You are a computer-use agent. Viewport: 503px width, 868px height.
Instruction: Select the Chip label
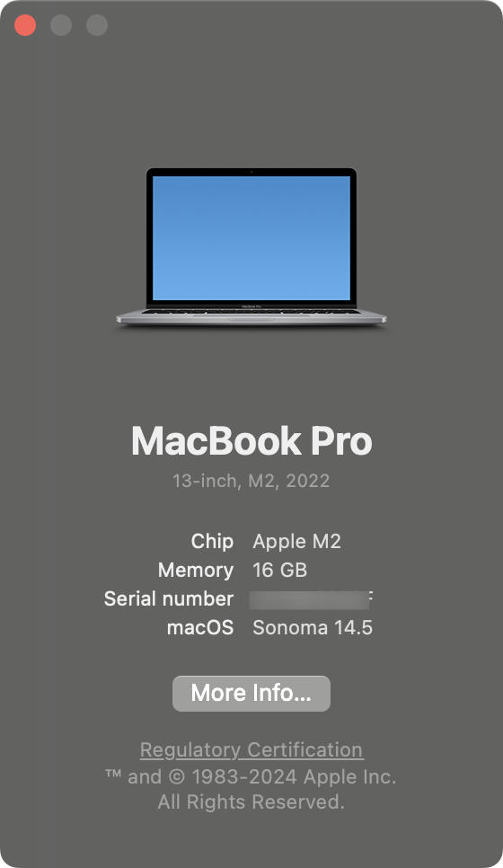pos(212,542)
